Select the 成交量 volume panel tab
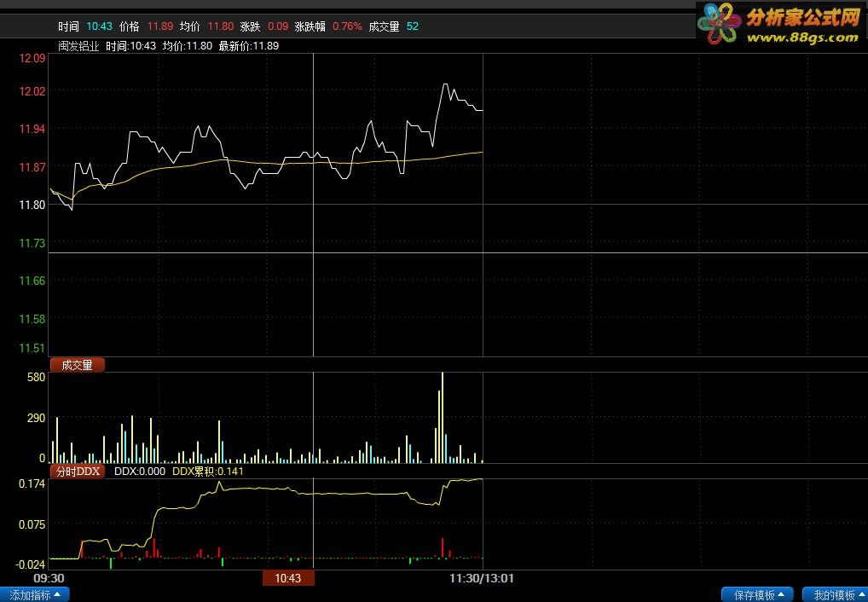The image size is (868, 602). click(77, 365)
